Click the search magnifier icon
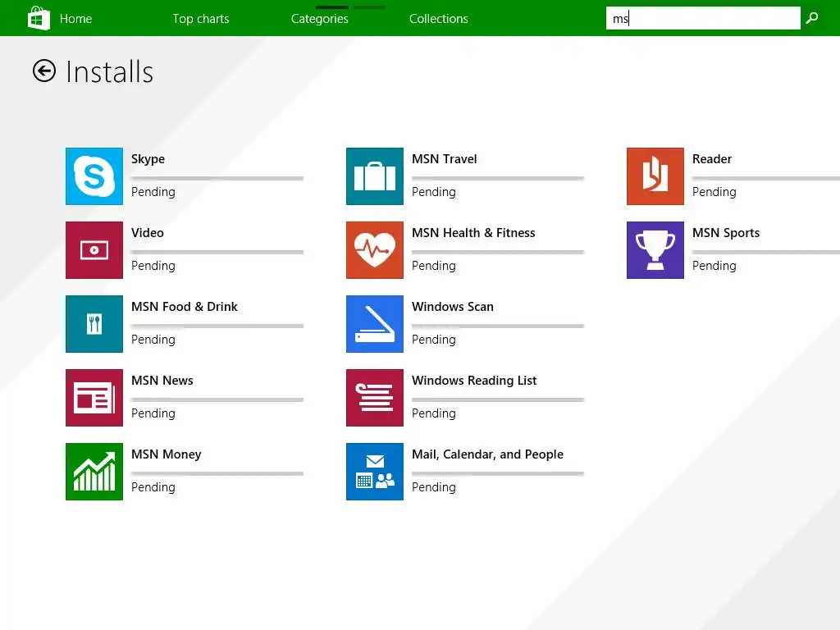Viewport: 840px width, 630px height. 812,18
